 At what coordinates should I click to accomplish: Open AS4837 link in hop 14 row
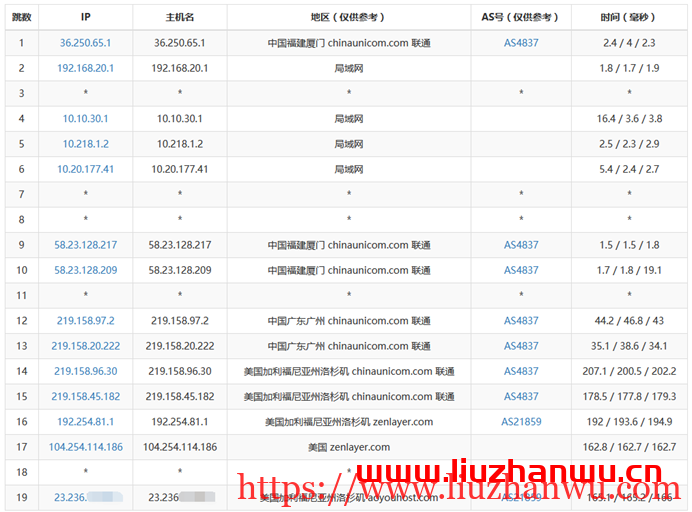point(521,371)
